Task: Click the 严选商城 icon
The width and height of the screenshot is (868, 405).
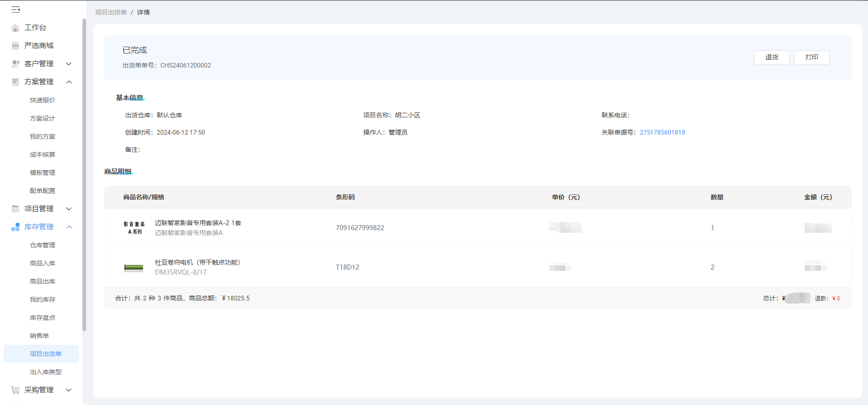Action: coord(15,46)
